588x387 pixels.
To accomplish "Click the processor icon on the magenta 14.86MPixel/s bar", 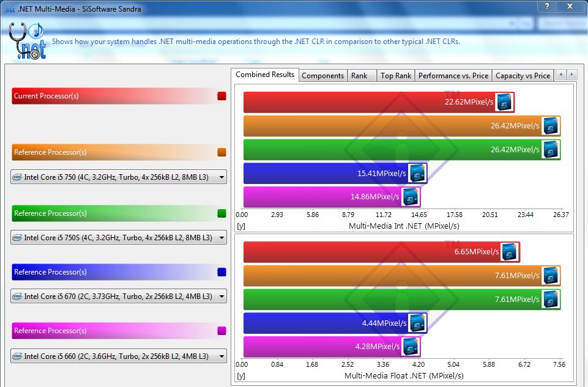I will tap(411, 197).
